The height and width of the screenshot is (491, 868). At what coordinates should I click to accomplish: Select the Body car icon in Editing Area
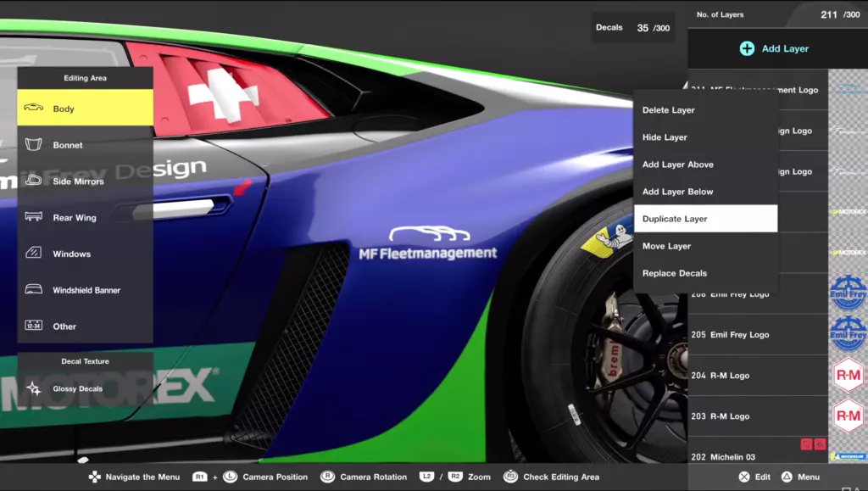pos(33,108)
